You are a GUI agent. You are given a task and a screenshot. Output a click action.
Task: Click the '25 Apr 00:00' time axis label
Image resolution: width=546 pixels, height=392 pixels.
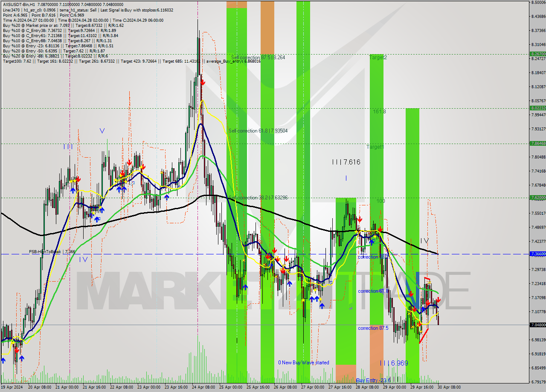coord(231,387)
